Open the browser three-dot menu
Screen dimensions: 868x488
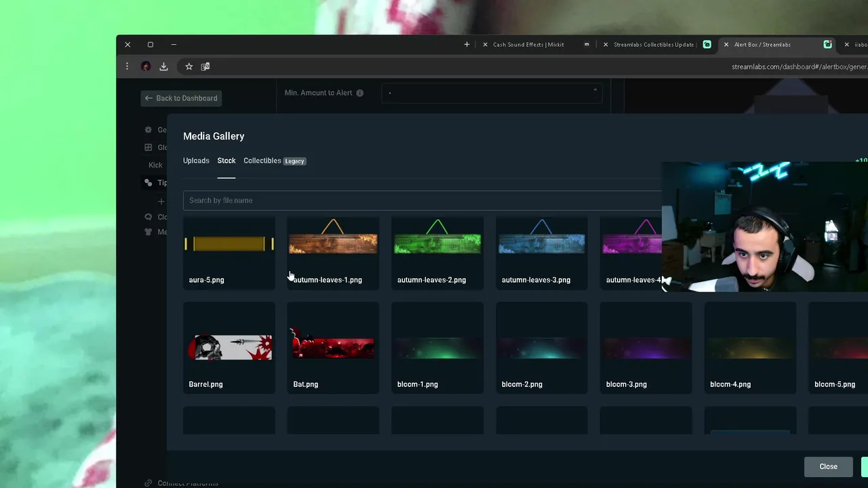coord(127,66)
